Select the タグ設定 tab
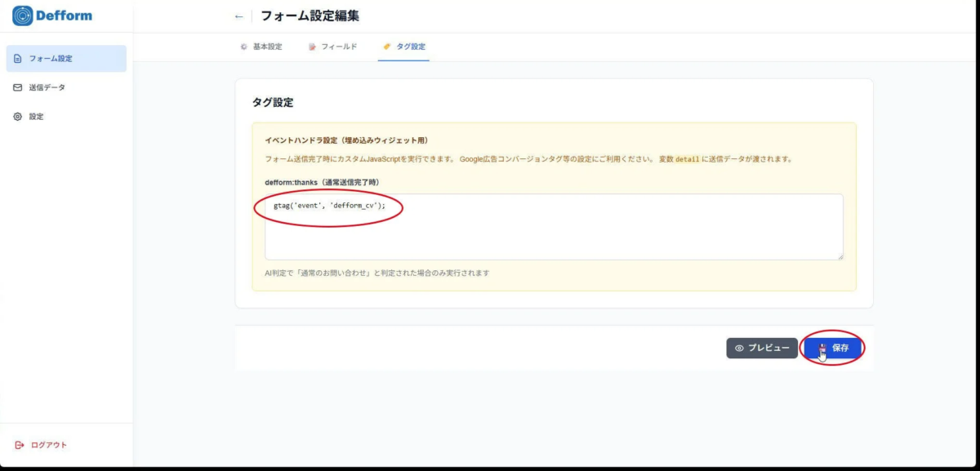This screenshot has height=471, width=980. (404, 47)
